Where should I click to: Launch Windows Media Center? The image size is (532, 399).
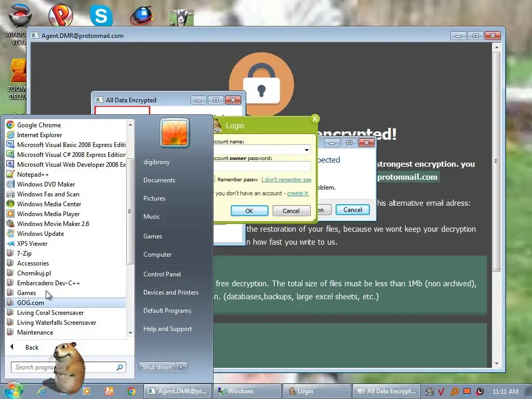[x=66, y=204]
